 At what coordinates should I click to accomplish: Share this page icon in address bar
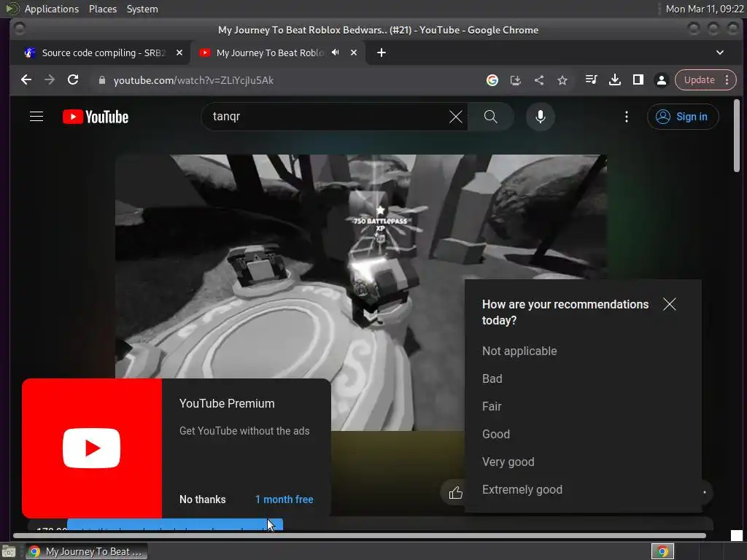point(539,80)
